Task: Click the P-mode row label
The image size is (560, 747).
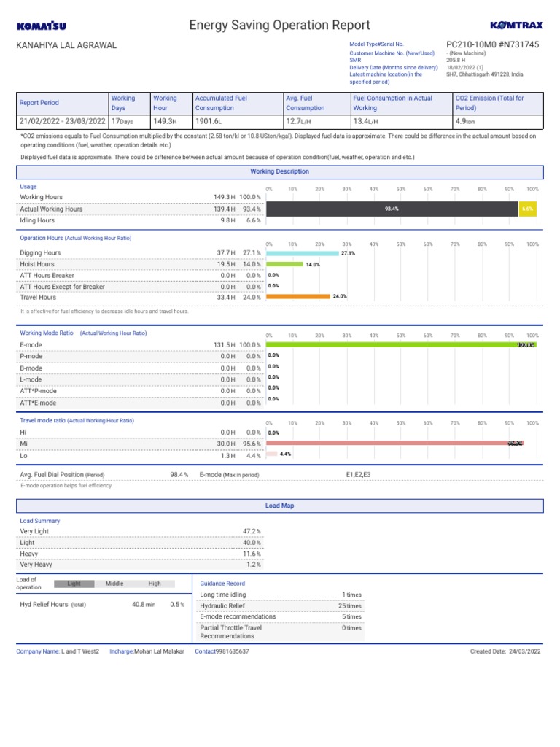Action: click(31, 356)
